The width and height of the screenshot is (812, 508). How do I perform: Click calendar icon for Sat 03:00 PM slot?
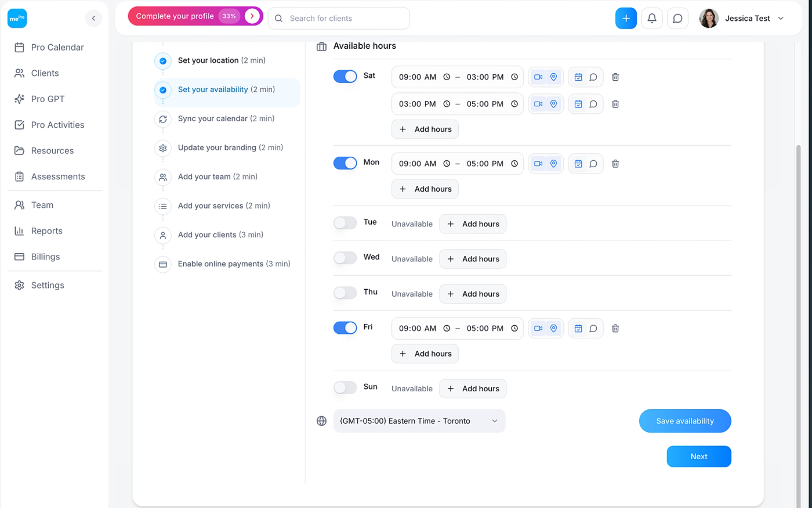pos(578,104)
